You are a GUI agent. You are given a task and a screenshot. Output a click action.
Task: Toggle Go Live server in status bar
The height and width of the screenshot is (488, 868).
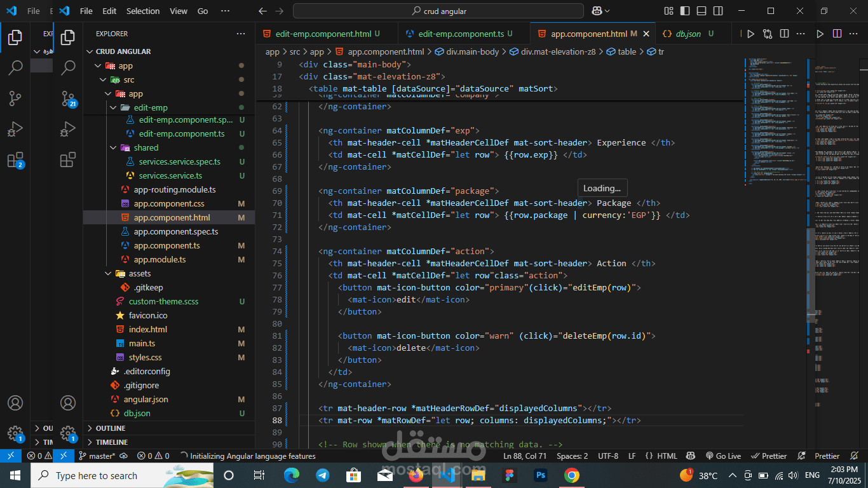pos(723,456)
